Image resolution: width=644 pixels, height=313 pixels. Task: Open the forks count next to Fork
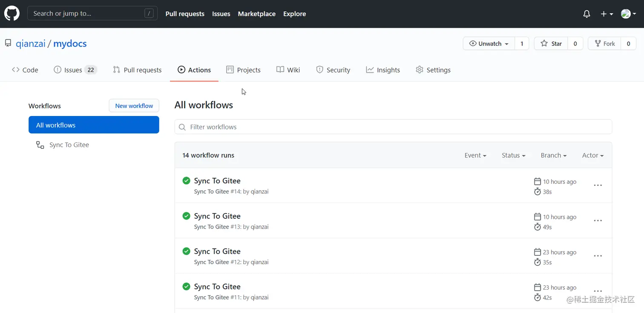click(628, 43)
